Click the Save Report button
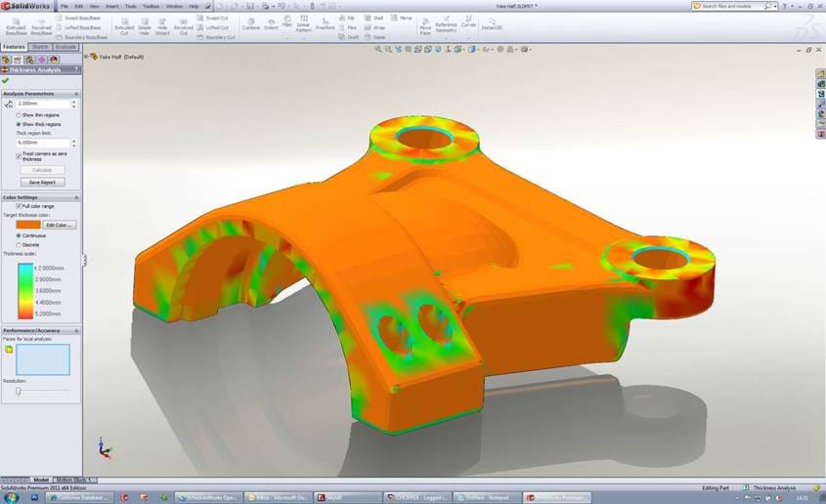 (x=43, y=182)
